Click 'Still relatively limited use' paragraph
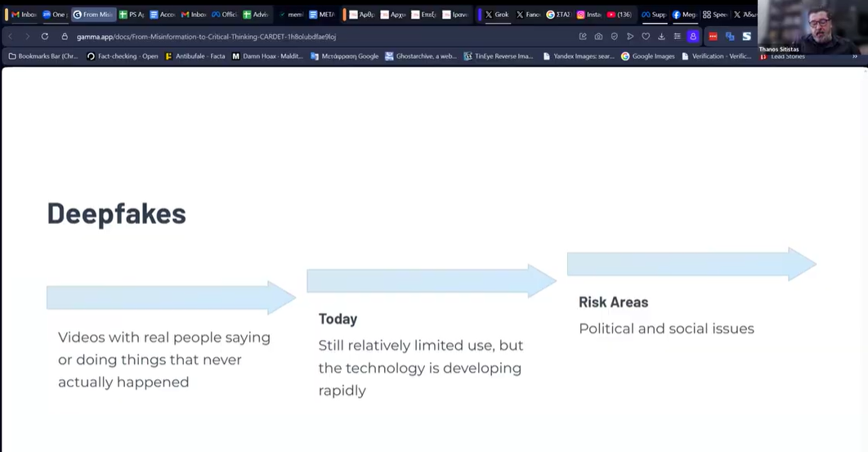 [421, 368]
